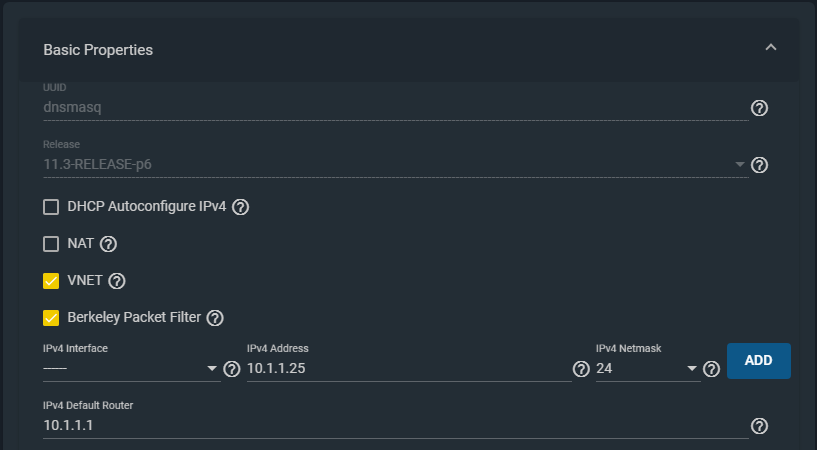Open help for DHCP Autoconfigure IPv4
The height and width of the screenshot is (450, 817).
[240, 208]
